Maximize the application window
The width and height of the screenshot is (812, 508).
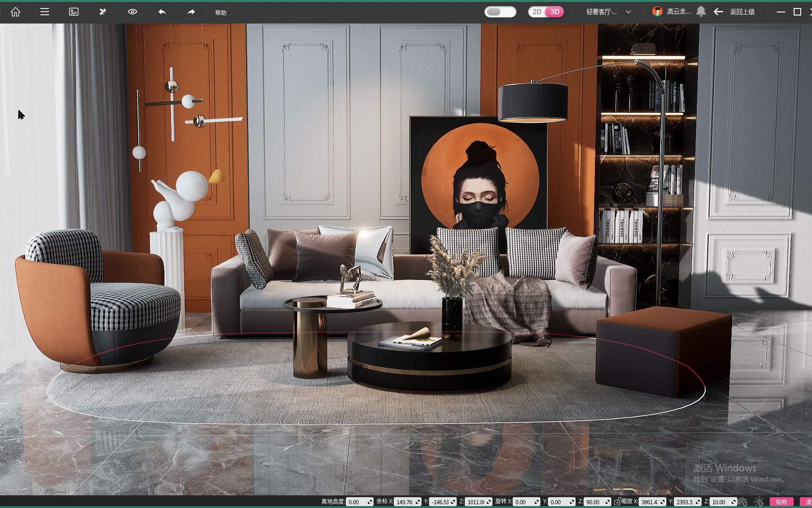[x=797, y=12]
